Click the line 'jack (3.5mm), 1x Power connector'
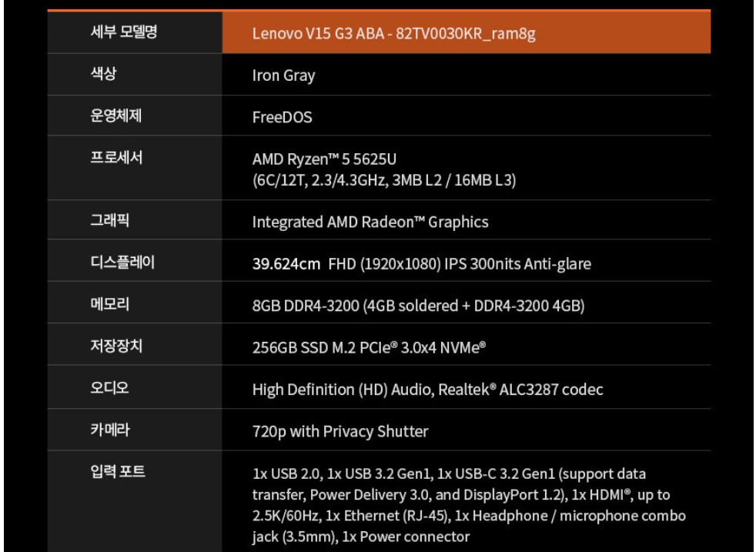Image resolution: width=756 pixels, height=552 pixels. pyautogui.click(x=360, y=537)
